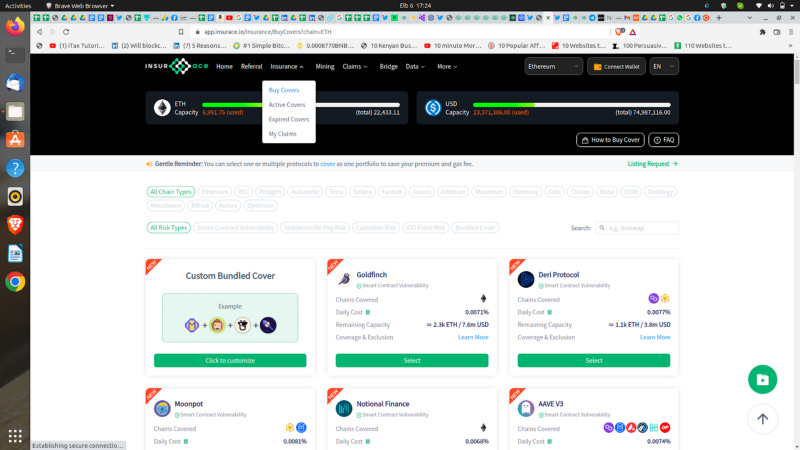Click the Brave browser dock icon
The height and width of the screenshot is (450, 800).
coord(15,224)
